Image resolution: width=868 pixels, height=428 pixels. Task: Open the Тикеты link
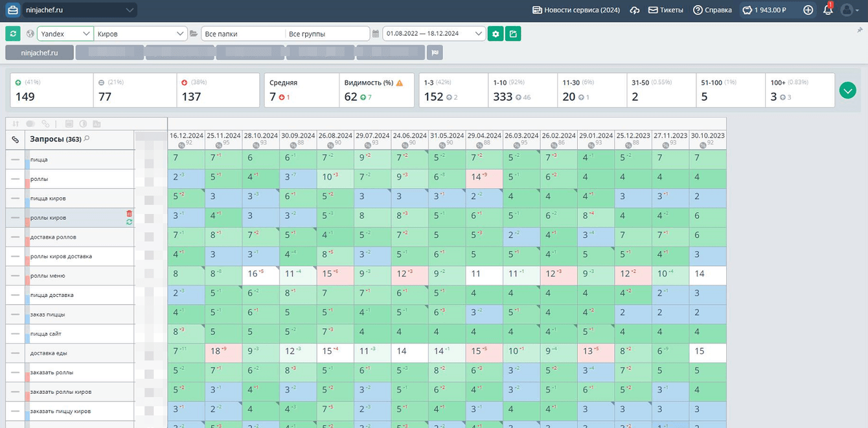point(665,10)
